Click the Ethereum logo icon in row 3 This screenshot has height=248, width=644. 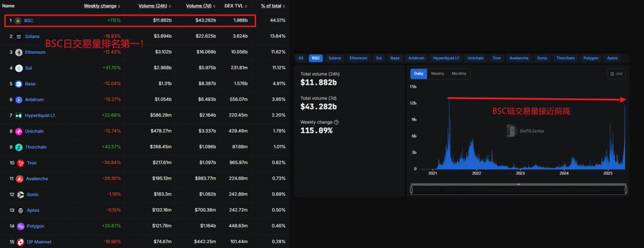coord(19,52)
